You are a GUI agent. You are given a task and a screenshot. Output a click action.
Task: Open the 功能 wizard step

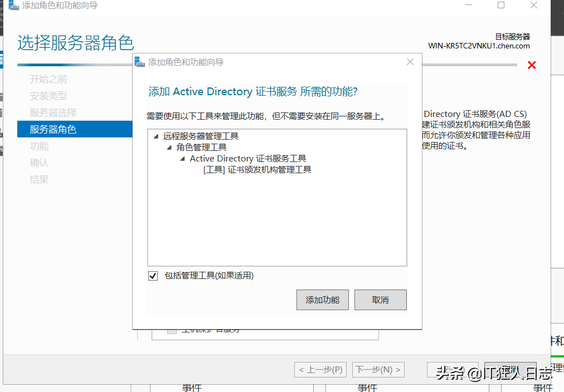[x=39, y=146]
